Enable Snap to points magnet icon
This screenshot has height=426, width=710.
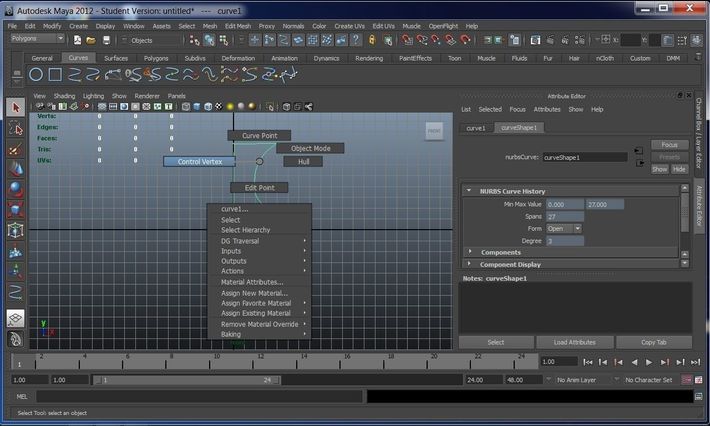click(436, 40)
